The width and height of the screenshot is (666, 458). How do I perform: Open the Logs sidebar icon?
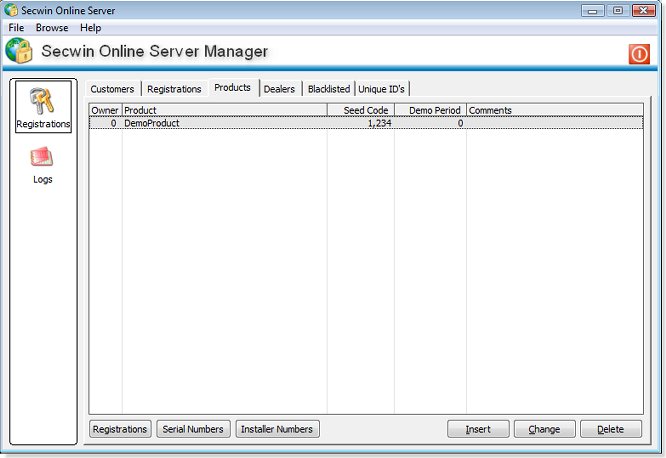click(x=43, y=163)
